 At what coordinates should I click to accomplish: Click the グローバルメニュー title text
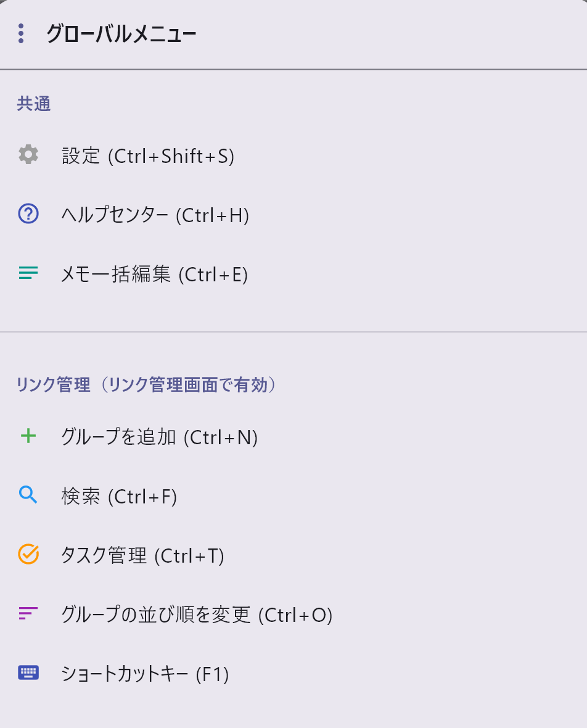pyautogui.click(x=121, y=34)
